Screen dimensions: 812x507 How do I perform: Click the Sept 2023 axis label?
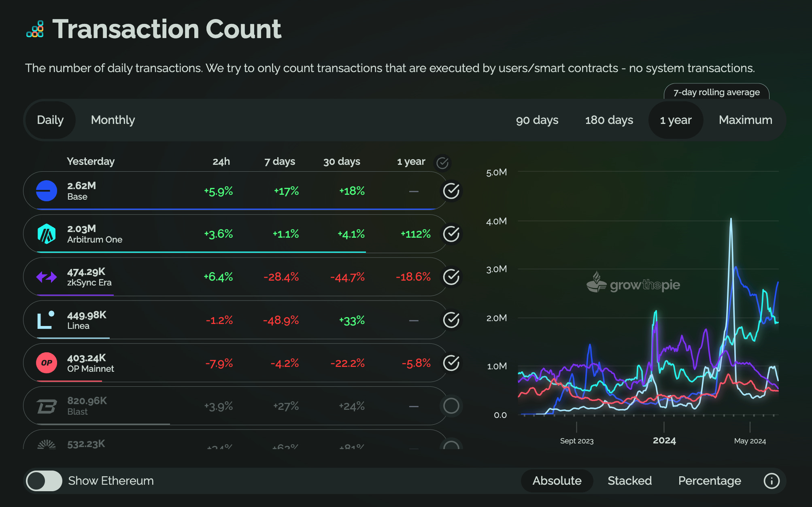coord(576,441)
